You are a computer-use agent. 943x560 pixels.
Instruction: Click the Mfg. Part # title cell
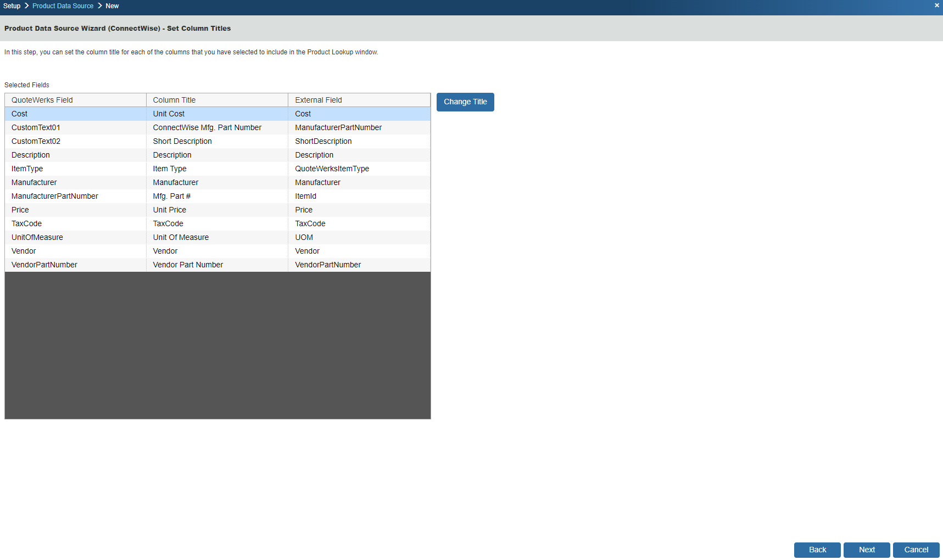[x=171, y=196]
